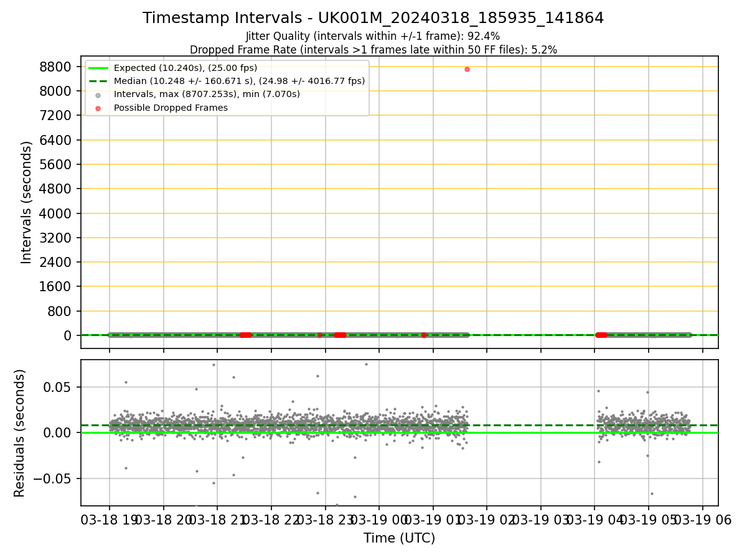Click the x-axis tick label '03-19 06'
Viewport: 747px width, 560px height.
pyautogui.click(x=703, y=520)
